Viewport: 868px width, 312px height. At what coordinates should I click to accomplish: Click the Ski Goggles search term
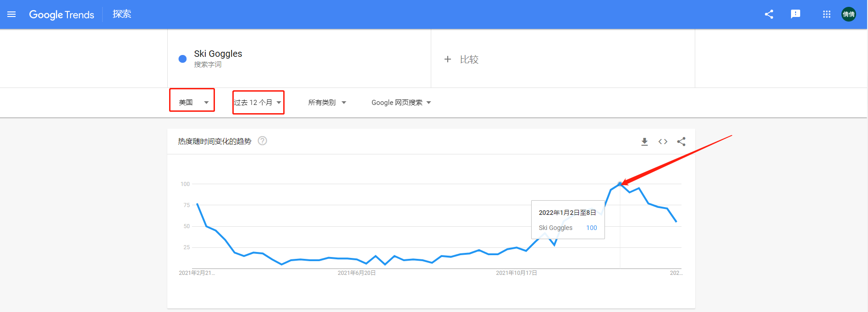218,54
